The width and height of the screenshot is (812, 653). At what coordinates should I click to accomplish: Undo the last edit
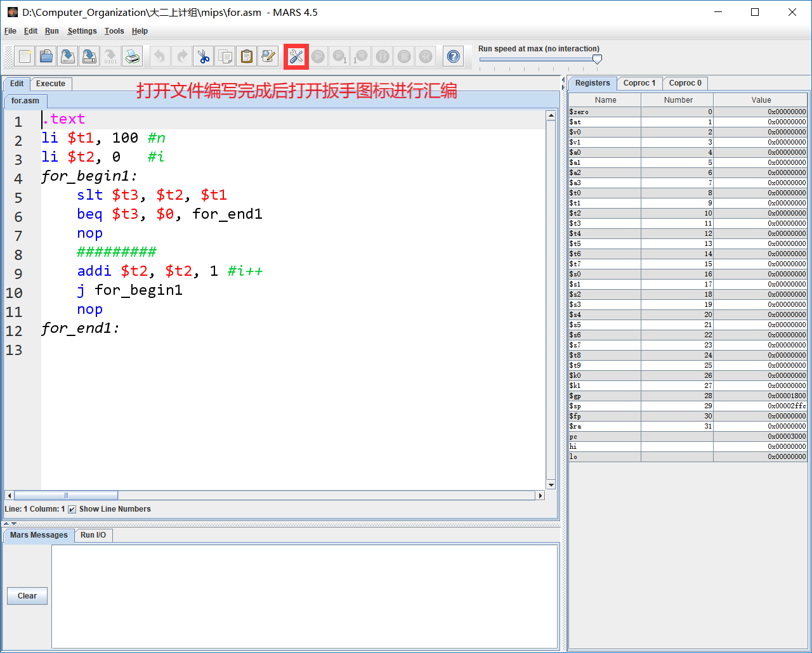[160, 56]
